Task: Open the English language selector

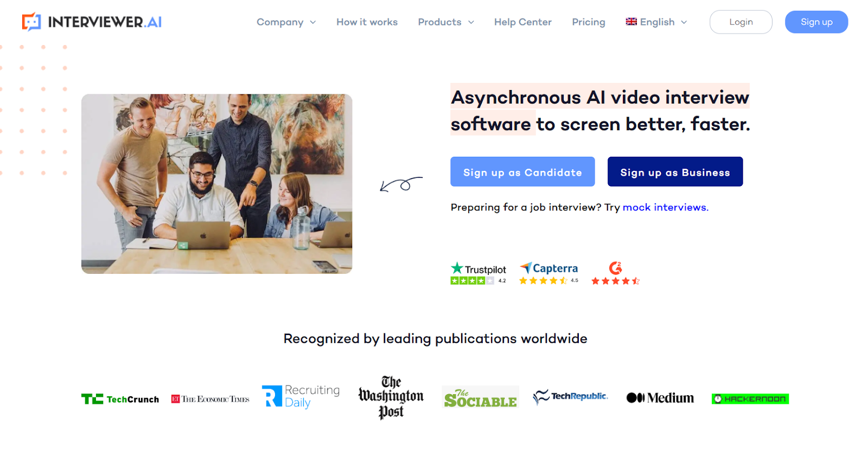Action: pyautogui.click(x=656, y=22)
